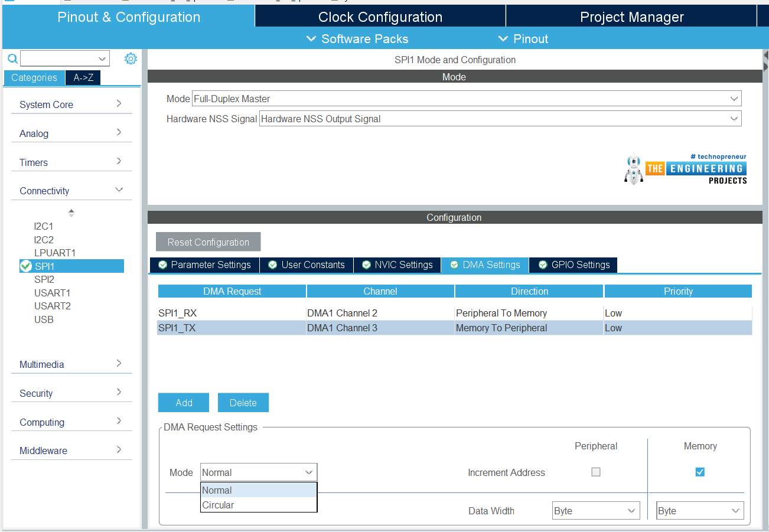Open the settings gear icon

pyautogui.click(x=131, y=58)
